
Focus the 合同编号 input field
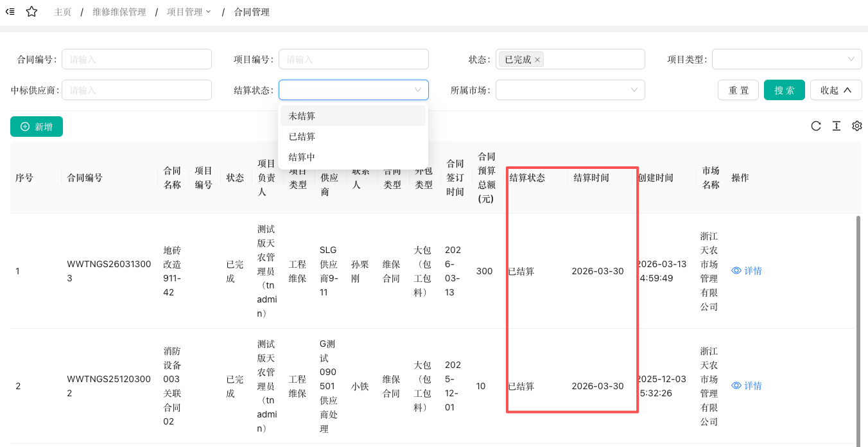tap(137, 59)
